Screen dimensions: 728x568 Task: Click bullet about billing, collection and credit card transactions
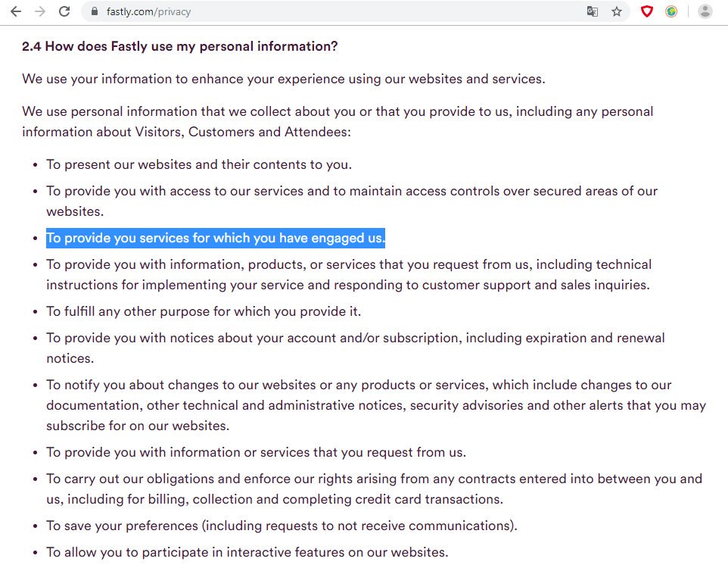374,489
